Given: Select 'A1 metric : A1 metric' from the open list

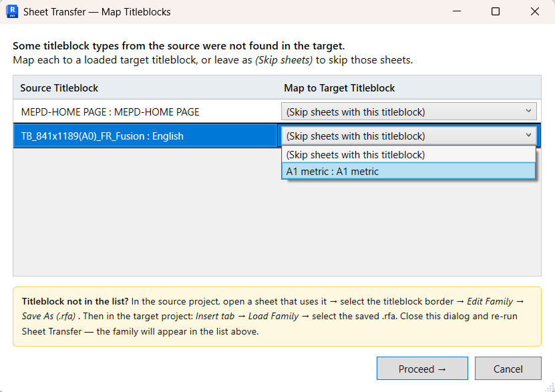Looking at the screenshot, I should click(409, 171).
